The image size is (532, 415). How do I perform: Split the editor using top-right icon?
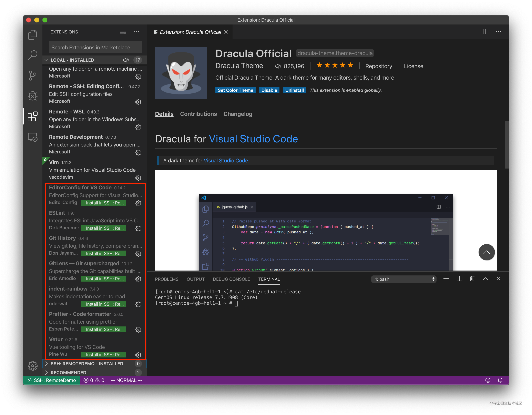point(485,31)
